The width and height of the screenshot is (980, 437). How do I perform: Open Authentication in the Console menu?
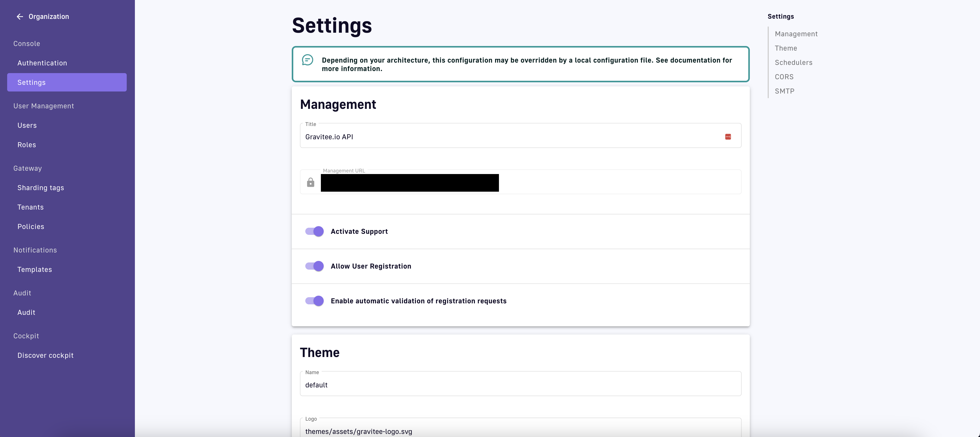pyautogui.click(x=42, y=63)
